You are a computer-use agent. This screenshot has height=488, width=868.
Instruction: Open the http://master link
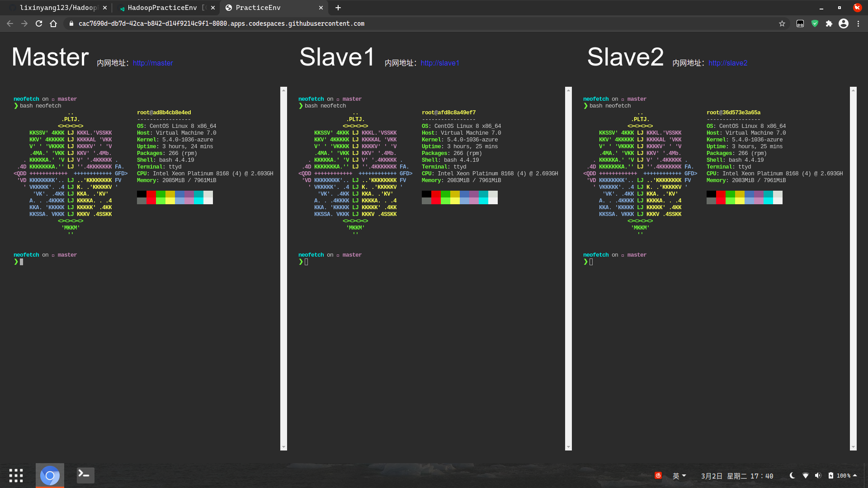[153, 63]
